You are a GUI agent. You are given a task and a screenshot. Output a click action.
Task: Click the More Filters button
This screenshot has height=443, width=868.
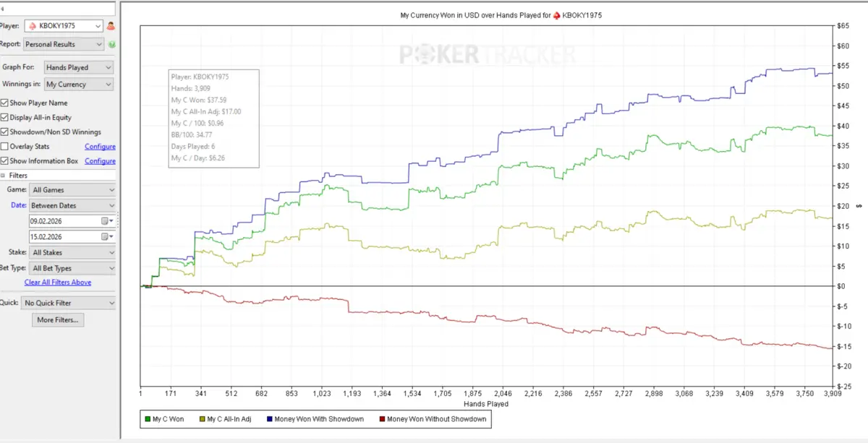(58, 319)
